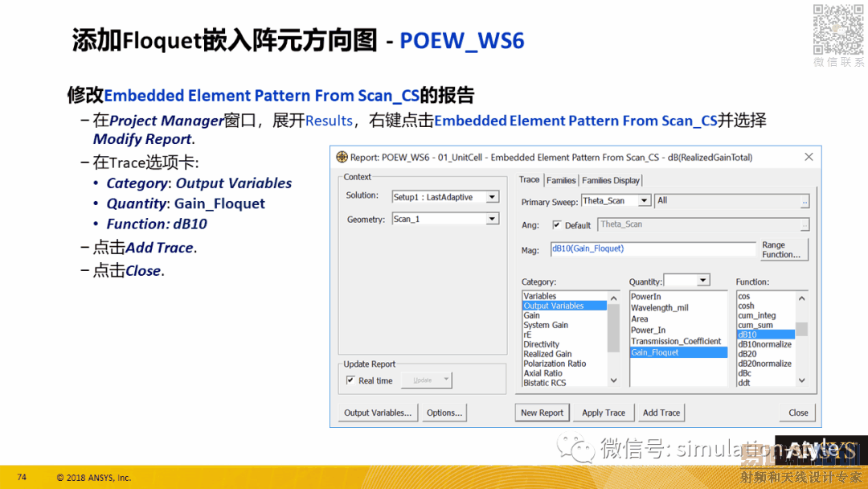Click the ellipsis button beside All
The height and width of the screenshot is (489, 868).
pyautogui.click(x=805, y=202)
